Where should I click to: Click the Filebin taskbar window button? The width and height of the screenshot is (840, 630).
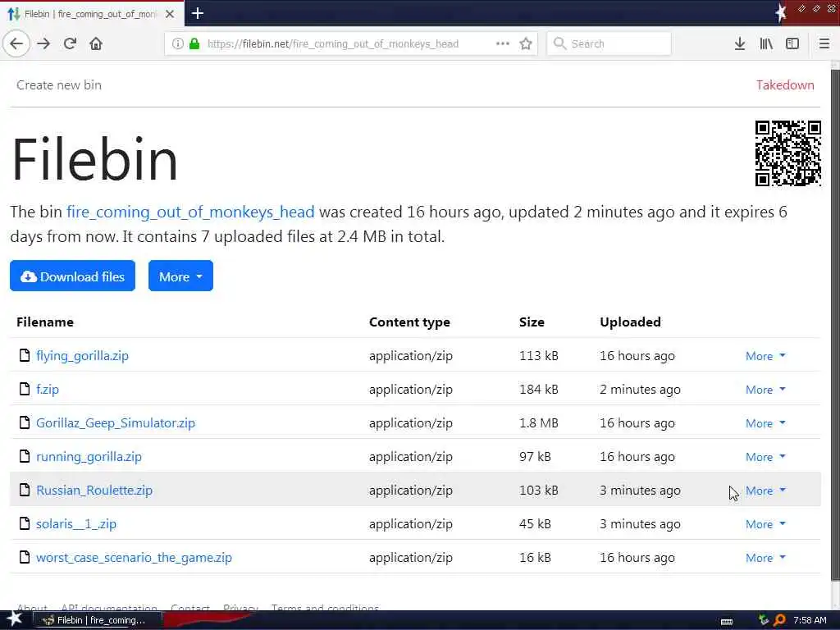click(x=98, y=620)
